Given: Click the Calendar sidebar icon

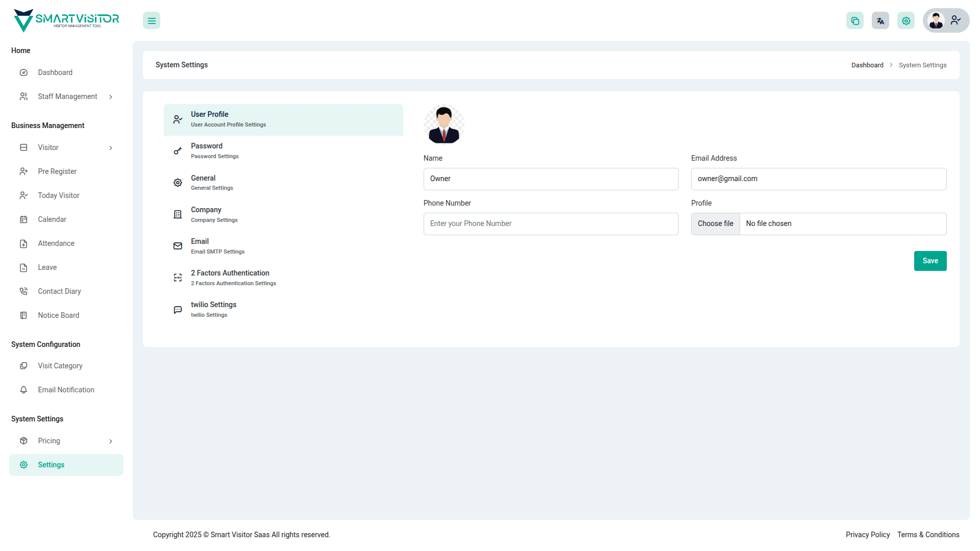Looking at the screenshot, I should (23, 219).
